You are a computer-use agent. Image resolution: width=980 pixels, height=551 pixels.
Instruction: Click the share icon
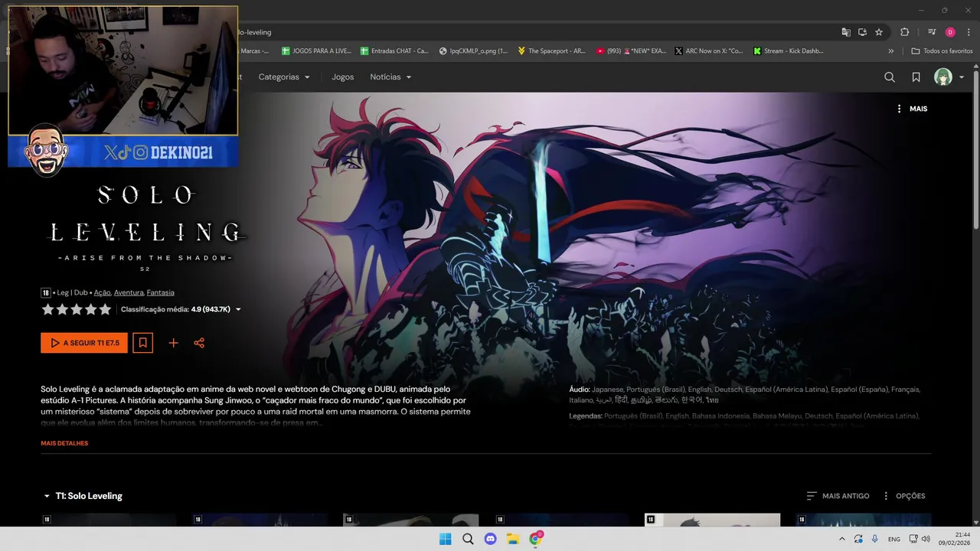click(x=199, y=343)
